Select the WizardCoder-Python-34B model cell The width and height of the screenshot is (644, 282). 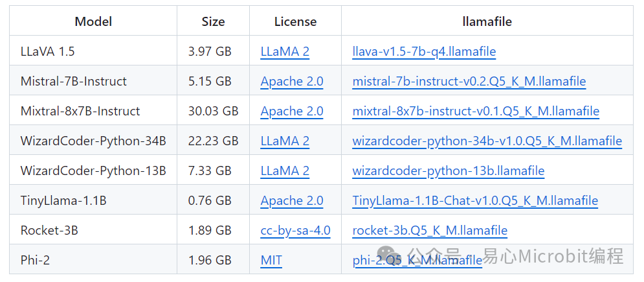94,140
